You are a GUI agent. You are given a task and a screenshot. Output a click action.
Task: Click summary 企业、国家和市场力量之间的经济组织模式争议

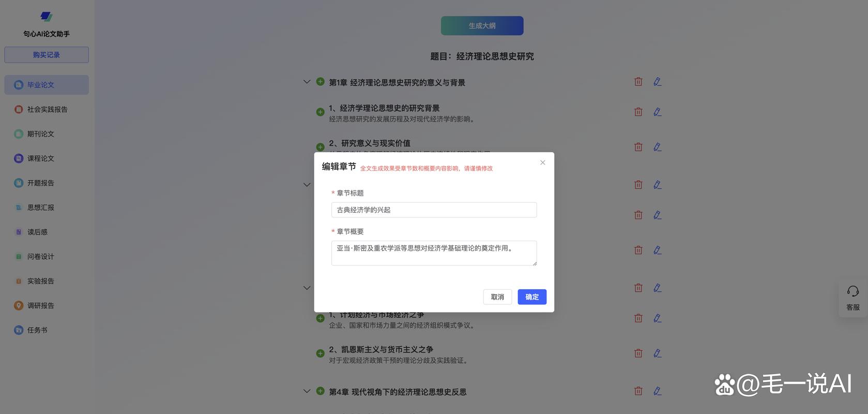pos(402,326)
